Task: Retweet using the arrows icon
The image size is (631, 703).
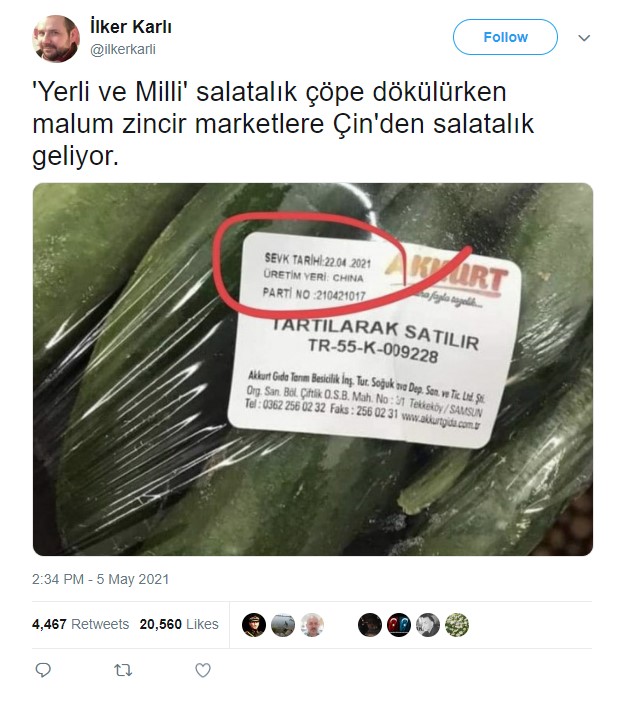Action: (x=123, y=670)
